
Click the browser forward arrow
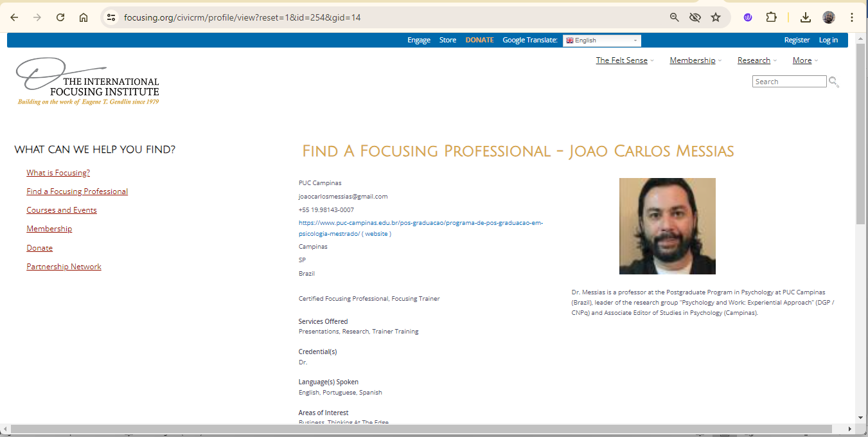pos(37,17)
